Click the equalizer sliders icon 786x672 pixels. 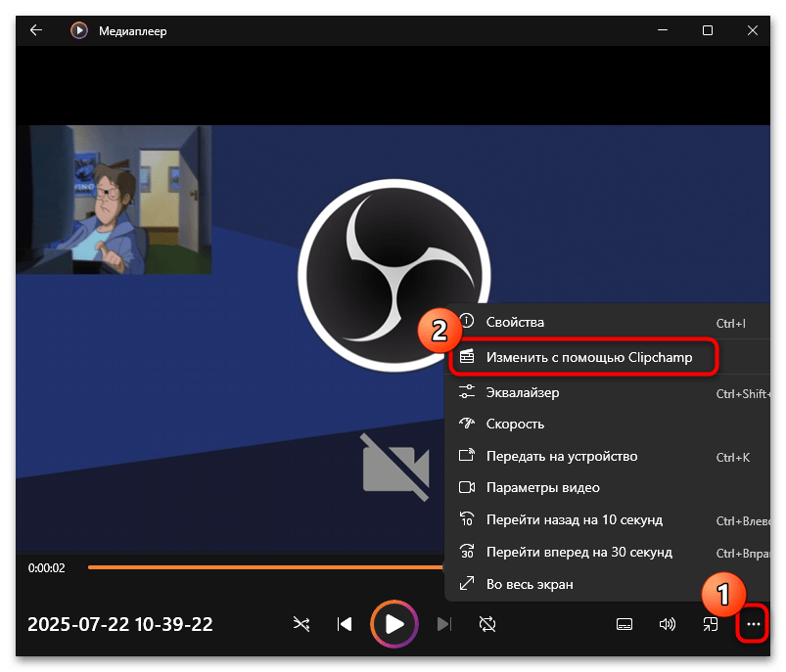point(467,391)
